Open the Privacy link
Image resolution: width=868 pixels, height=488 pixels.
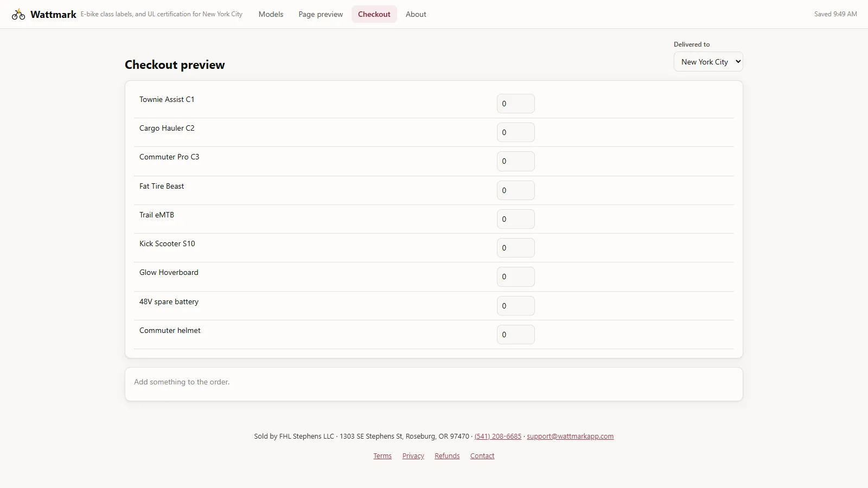[413, 456]
